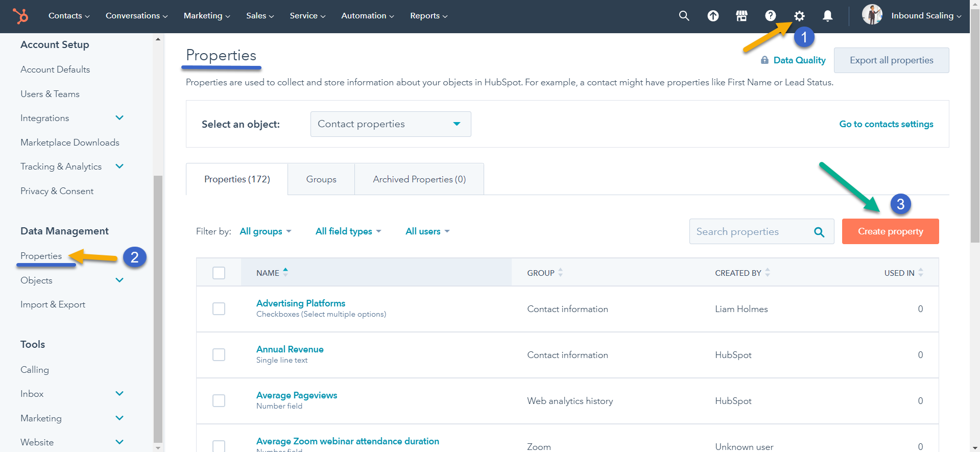Check the Annual Revenue row checkbox
The width and height of the screenshot is (980, 452).
[219, 354]
